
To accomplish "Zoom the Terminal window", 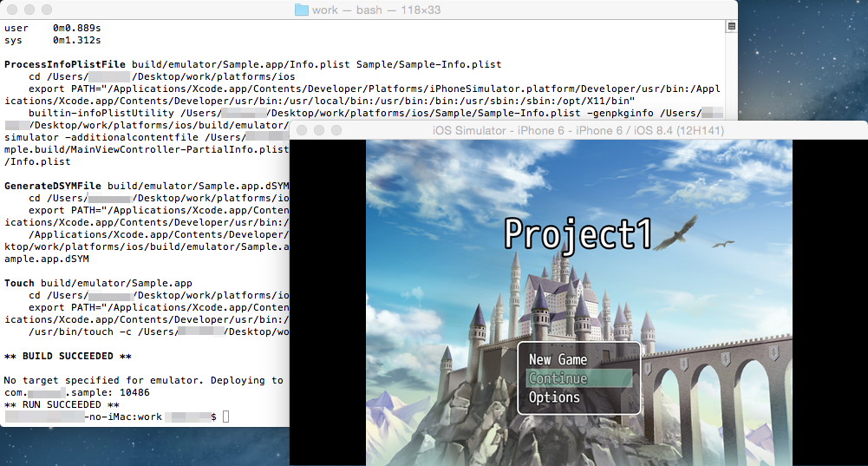I will [x=47, y=10].
